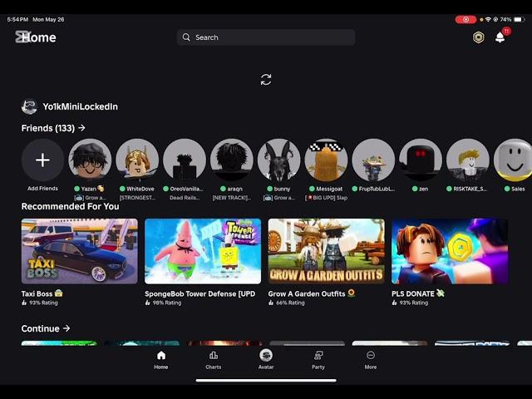532x399 pixels.
Task: Open friend Sales' avatar
Action: 513,160
